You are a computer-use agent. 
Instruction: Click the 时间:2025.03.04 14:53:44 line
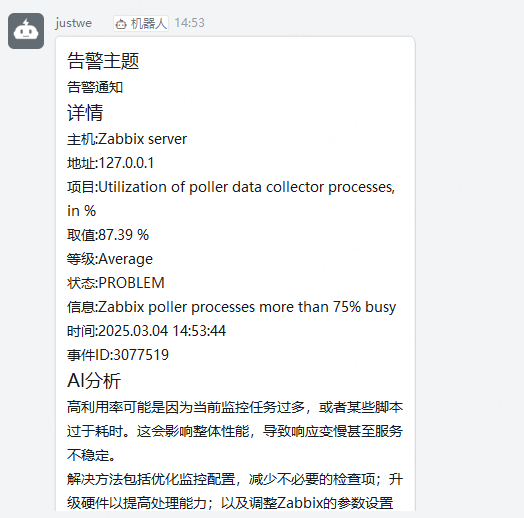pyautogui.click(x=146, y=331)
